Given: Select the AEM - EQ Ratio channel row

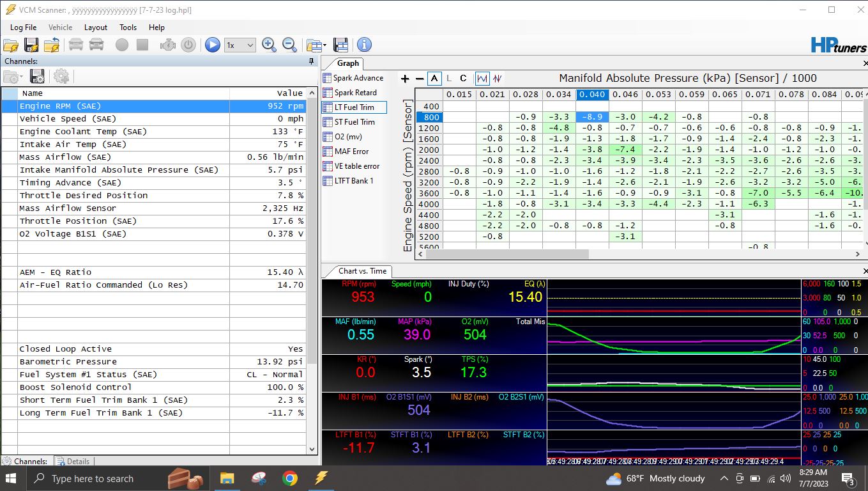Looking at the screenshot, I should coord(153,272).
